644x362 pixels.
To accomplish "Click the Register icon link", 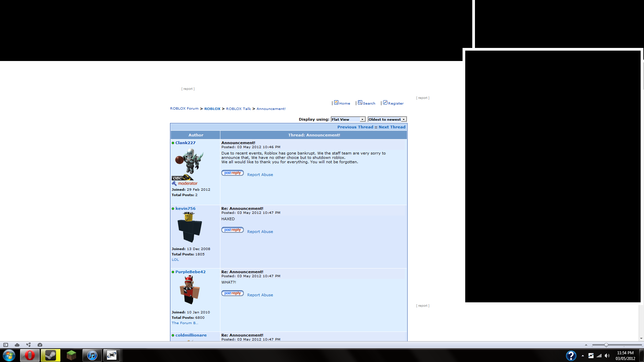I will pos(385,103).
